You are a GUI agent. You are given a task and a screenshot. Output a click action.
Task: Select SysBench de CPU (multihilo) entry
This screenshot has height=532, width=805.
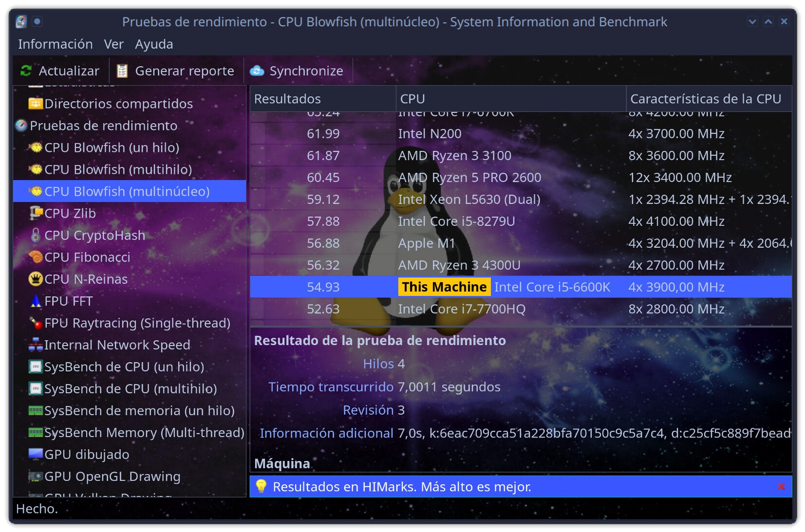pyautogui.click(x=131, y=388)
